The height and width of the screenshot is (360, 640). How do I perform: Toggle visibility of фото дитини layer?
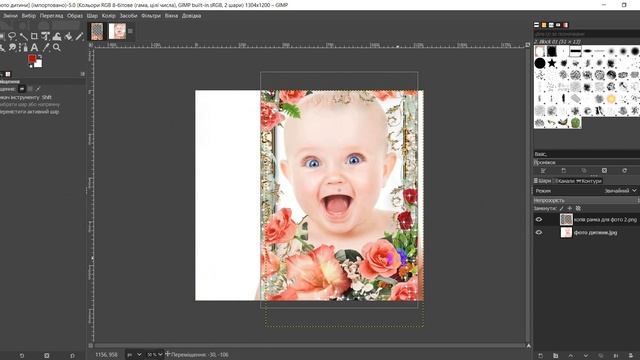coord(539,233)
